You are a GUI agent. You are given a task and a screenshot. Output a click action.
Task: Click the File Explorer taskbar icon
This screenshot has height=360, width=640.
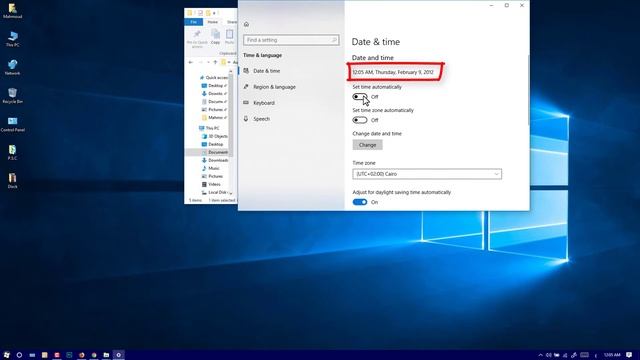pyautogui.click(x=106, y=355)
